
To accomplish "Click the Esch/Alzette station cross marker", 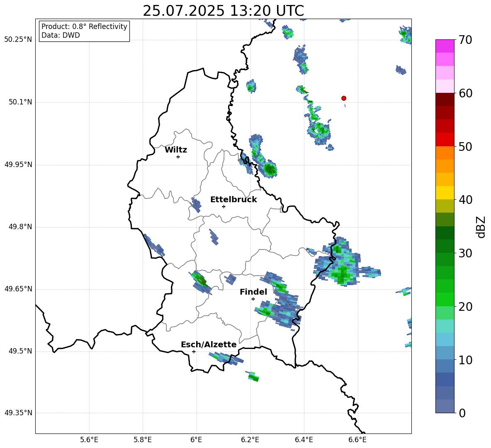I will point(194,351).
